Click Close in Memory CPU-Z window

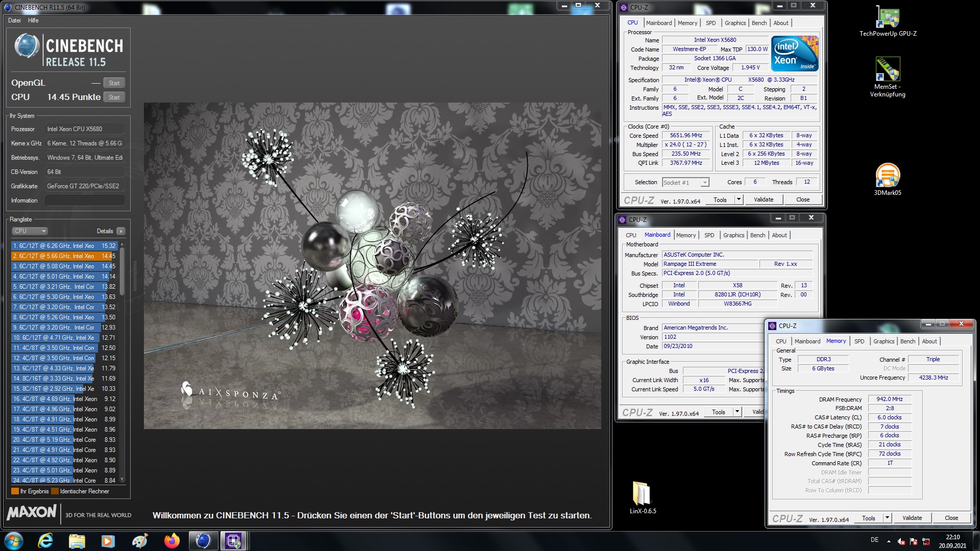pyautogui.click(x=951, y=518)
